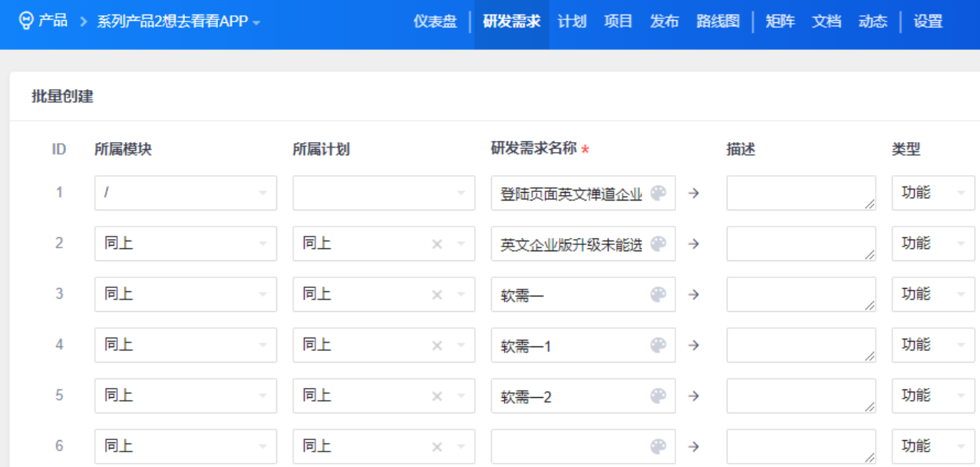Click the 产品 breadcrumb link

pyautogui.click(x=52, y=21)
